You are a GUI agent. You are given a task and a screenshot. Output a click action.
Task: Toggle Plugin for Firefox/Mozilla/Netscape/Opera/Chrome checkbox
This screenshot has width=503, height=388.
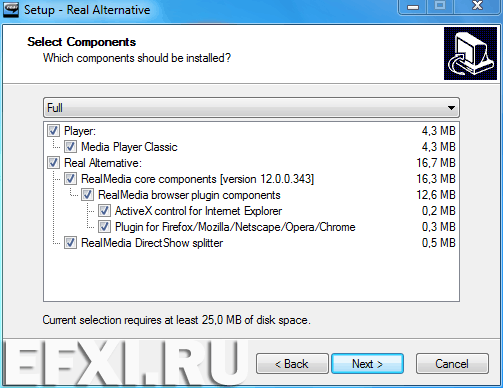(x=104, y=227)
